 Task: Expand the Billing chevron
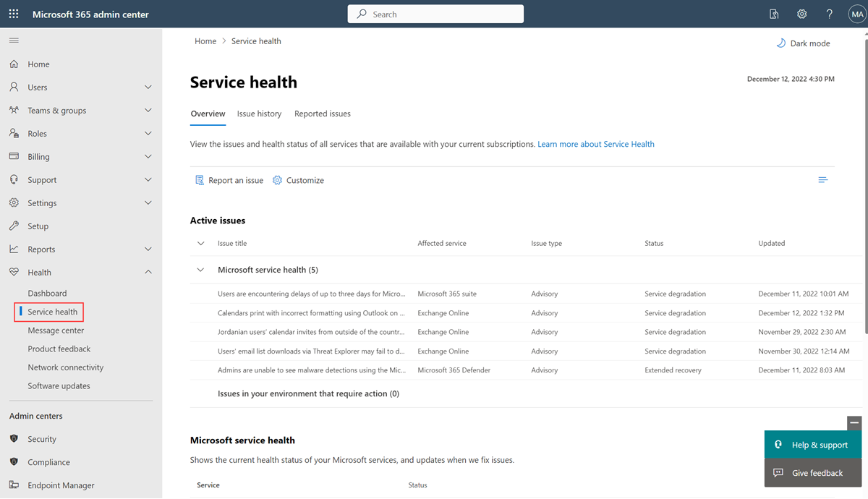[148, 157]
